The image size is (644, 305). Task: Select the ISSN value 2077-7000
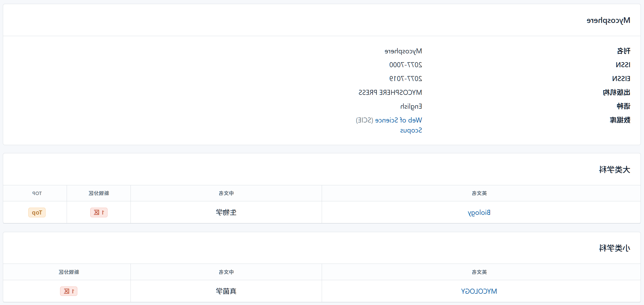(x=406, y=65)
